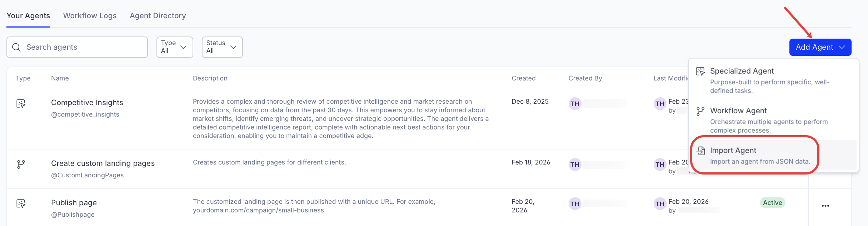Image resolution: width=868 pixels, height=226 pixels.
Task: Click the magnifier icon in search box
Action: 16,47
